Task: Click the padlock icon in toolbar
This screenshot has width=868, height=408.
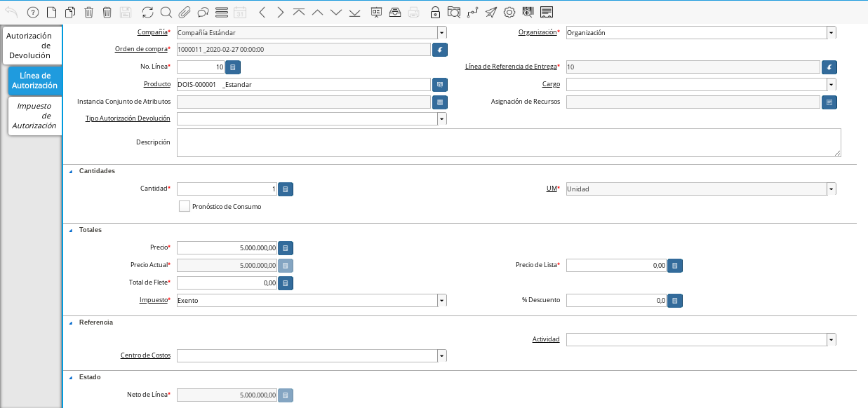Action: click(x=435, y=12)
